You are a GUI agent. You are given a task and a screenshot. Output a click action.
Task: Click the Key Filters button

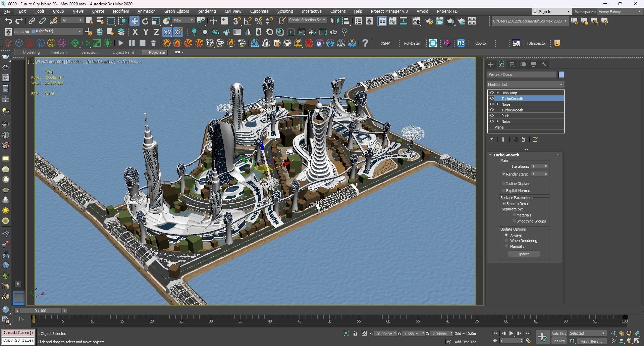tap(591, 341)
